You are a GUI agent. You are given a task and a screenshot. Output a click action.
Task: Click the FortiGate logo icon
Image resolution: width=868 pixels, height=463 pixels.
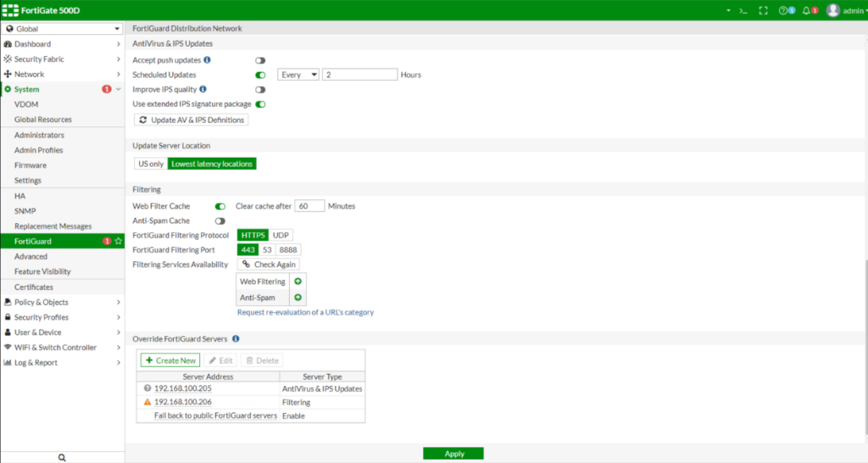click(x=10, y=10)
